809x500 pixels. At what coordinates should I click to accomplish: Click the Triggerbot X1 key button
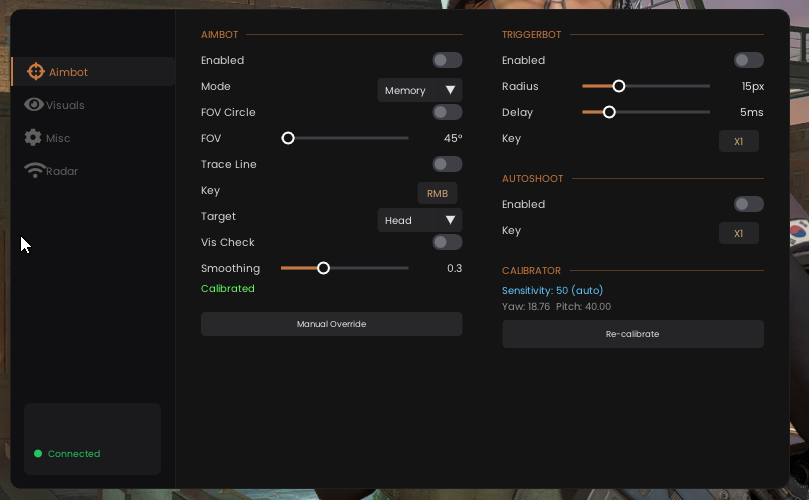(739, 141)
